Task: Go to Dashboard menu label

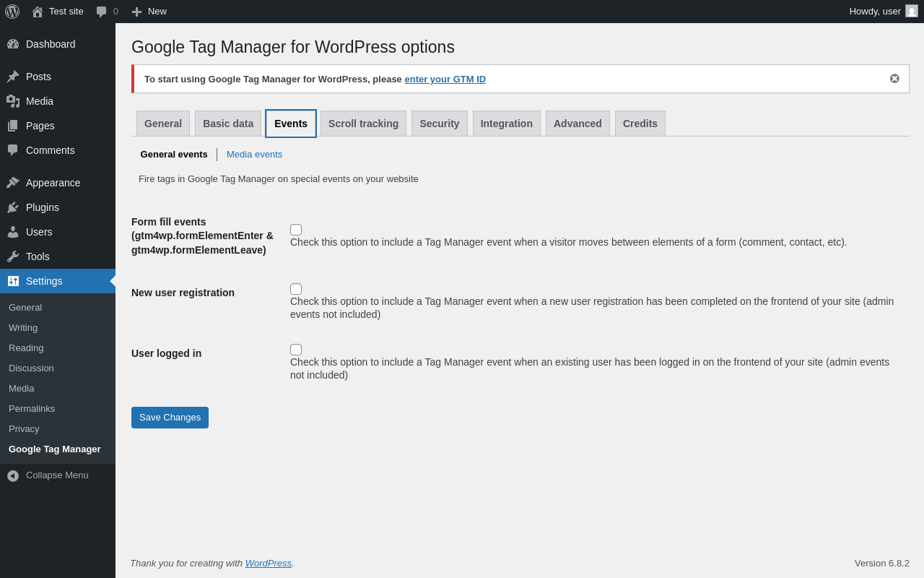Action: 51,44
